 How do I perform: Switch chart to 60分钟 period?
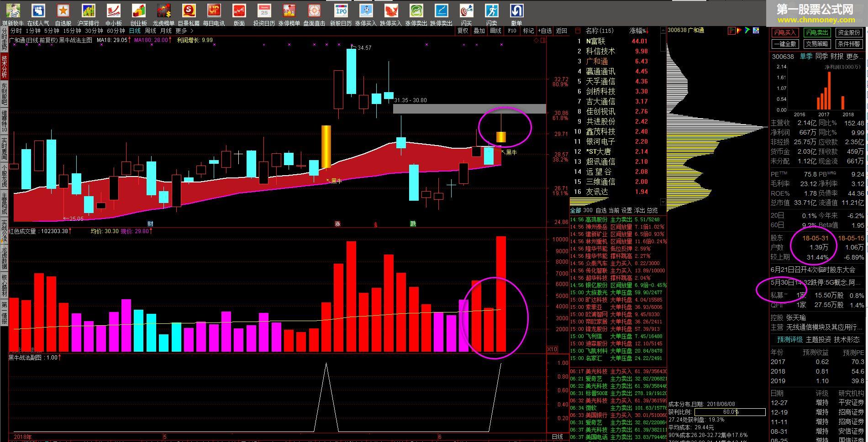click(116, 31)
